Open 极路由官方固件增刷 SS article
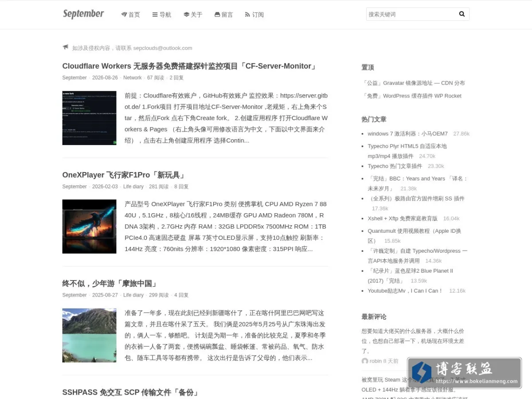Image resolution: width=532 pixels, height=399 pixels. pyautogui.click(x=416, y=199)
